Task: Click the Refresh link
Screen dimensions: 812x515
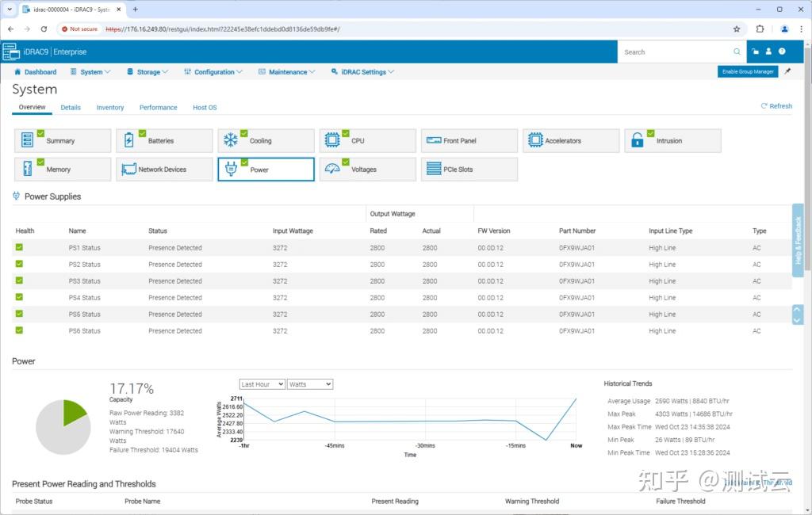Action: 776,106
